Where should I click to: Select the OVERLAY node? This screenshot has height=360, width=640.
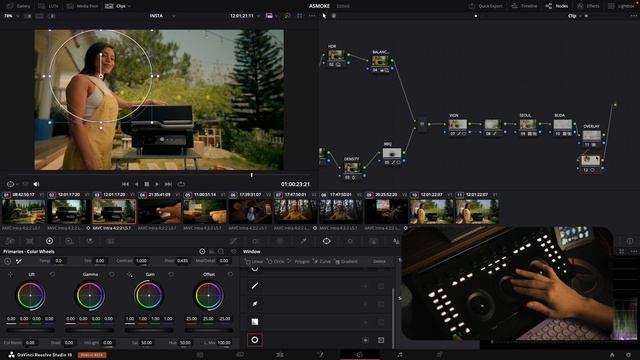click(591, 136)
